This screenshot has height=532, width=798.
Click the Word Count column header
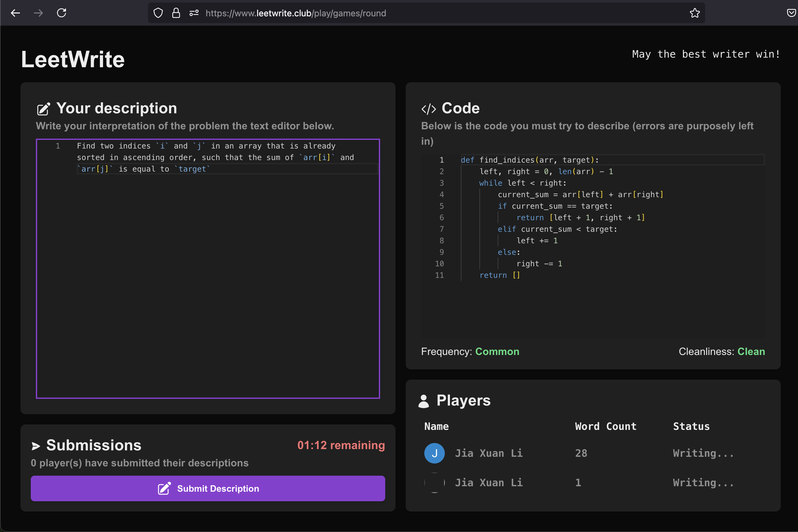pyautogui.click(x=605, y=426)
